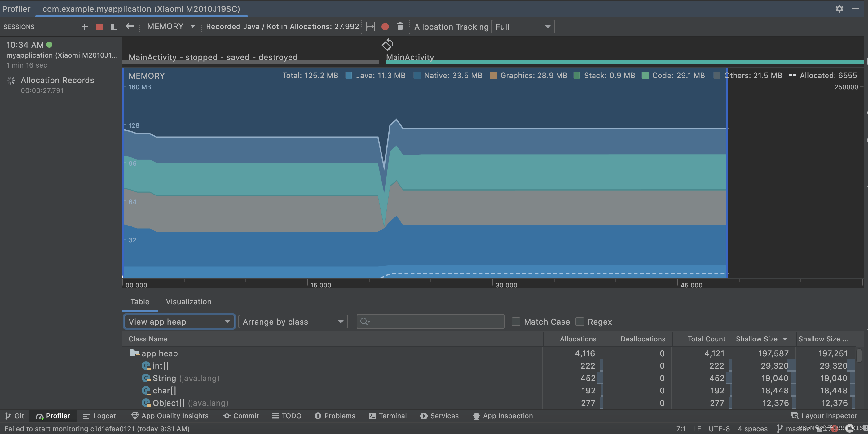Click the fit-selection-to-zoom icon
The image size is (868, 434).
coord(370,27)
